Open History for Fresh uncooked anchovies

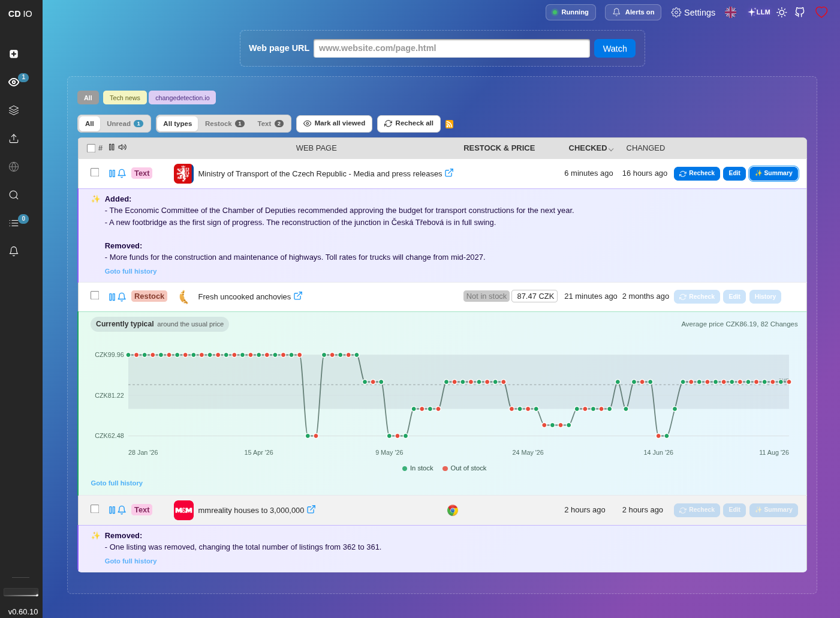coord(765,296)
